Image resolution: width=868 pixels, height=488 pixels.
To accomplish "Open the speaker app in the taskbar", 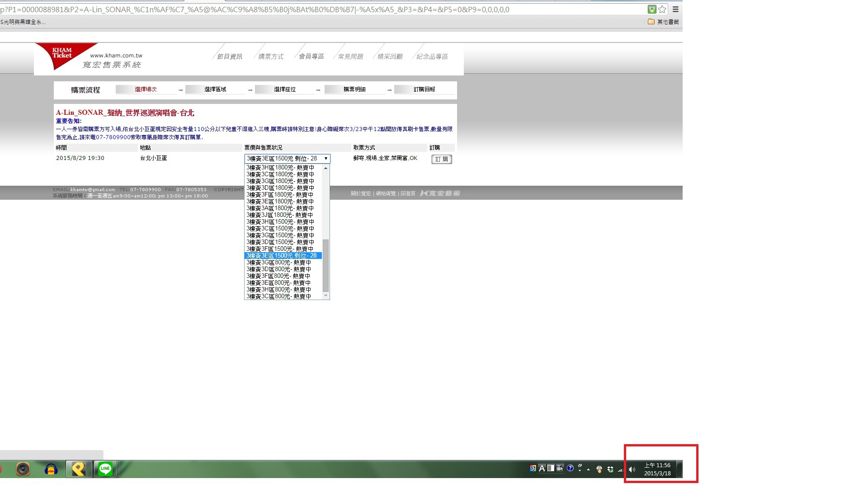I will [x=23, y=469].
